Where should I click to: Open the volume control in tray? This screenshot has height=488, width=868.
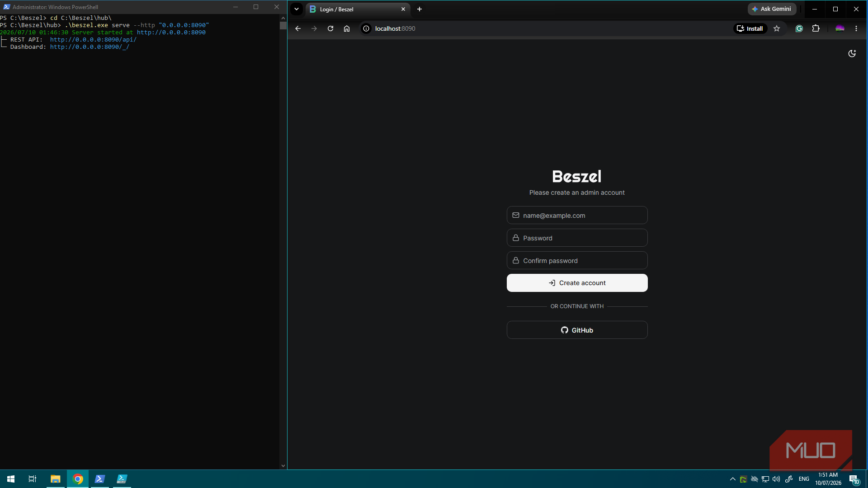click(x=776, y=479)
